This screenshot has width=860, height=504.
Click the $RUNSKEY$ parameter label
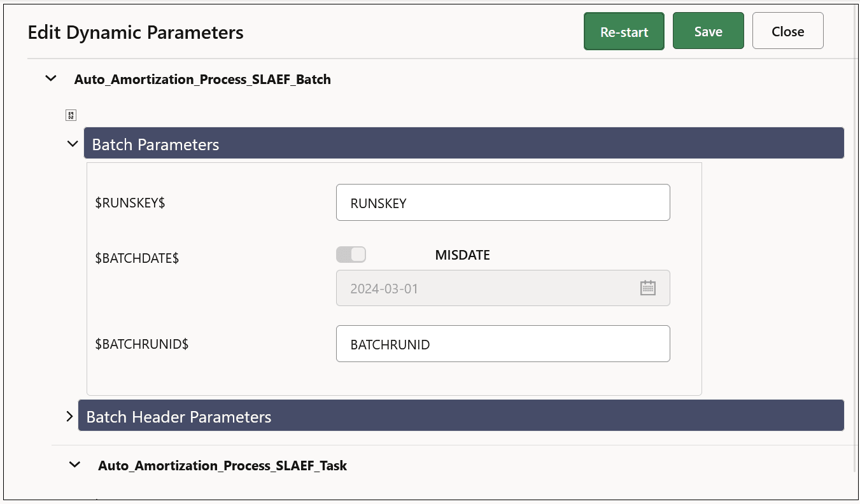point(130,202)
